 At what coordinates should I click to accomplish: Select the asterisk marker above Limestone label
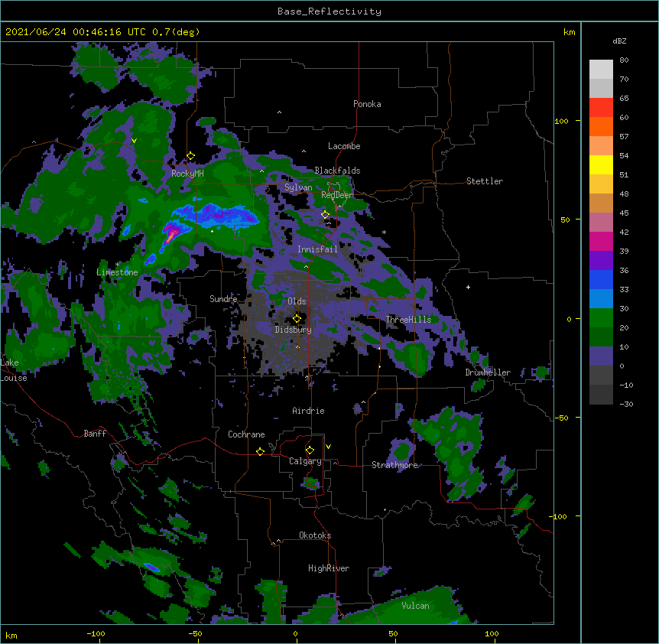coord(117,265)
